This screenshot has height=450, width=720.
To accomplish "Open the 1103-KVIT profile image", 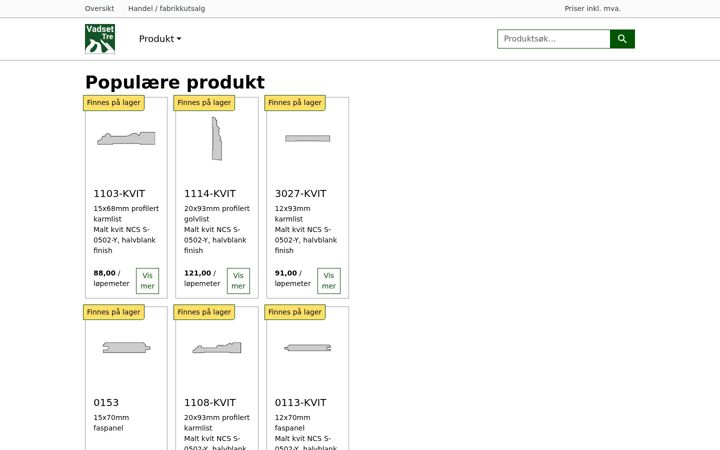I will 126,138.
